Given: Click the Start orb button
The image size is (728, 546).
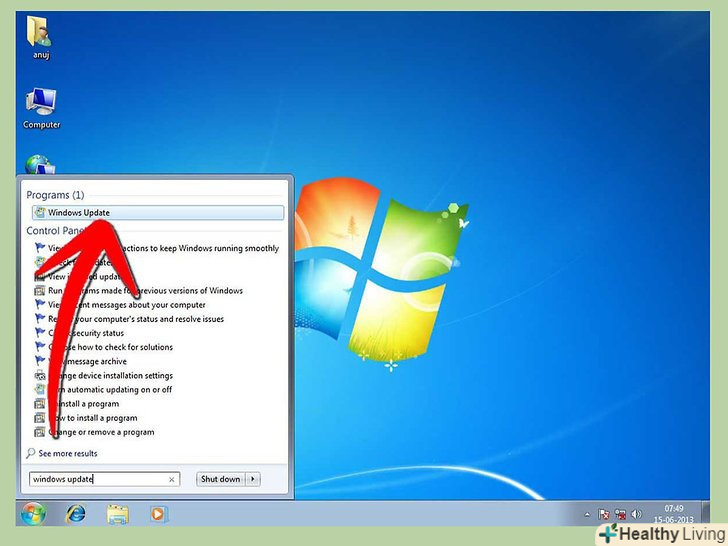Looking at the screenshot, I should [33, 514].
